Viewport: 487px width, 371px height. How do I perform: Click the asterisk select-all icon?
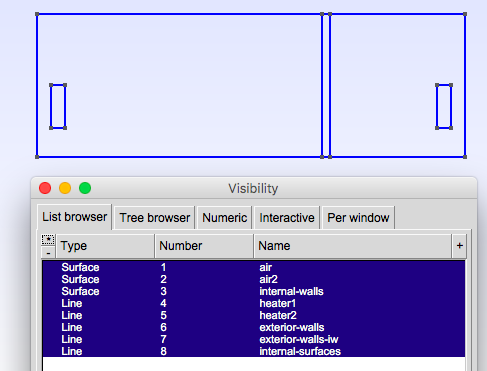pos(48,240)
